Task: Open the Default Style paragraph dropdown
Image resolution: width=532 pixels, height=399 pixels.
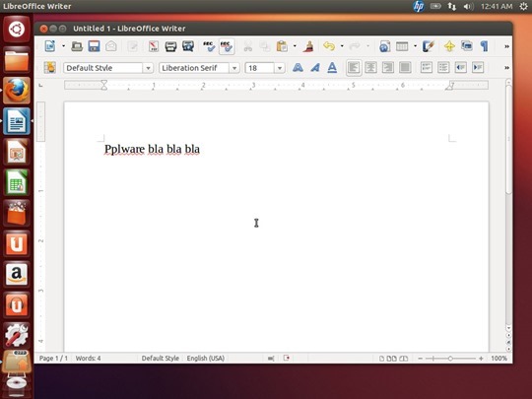Action: coord(148,68)
